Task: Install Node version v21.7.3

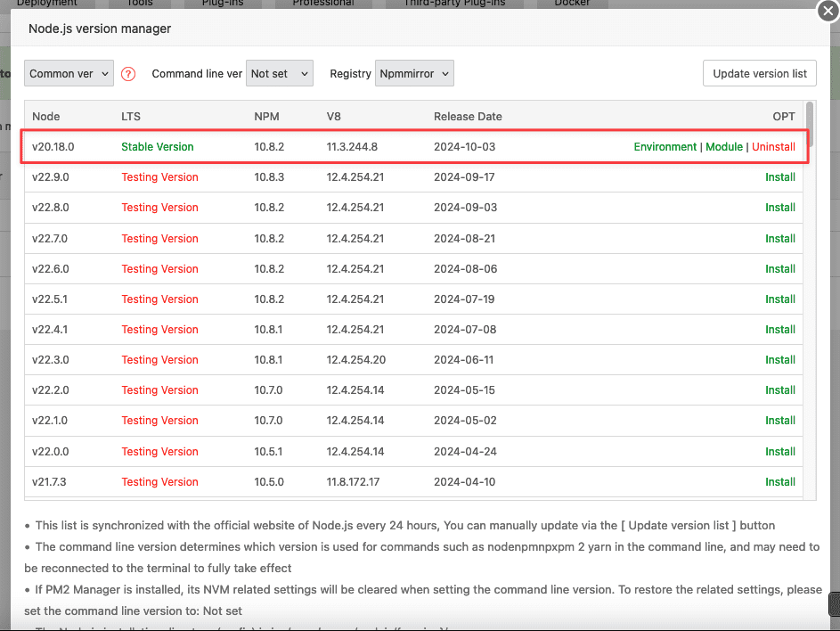Action: click(x=780, y=482)
